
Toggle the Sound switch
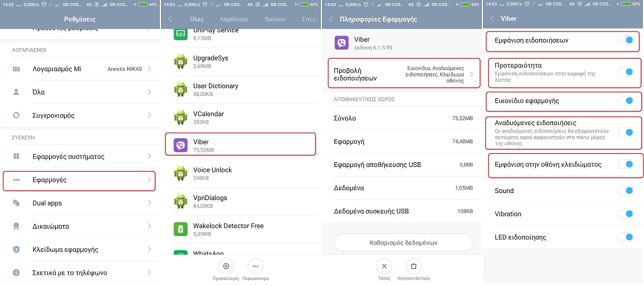click(626, 191)
